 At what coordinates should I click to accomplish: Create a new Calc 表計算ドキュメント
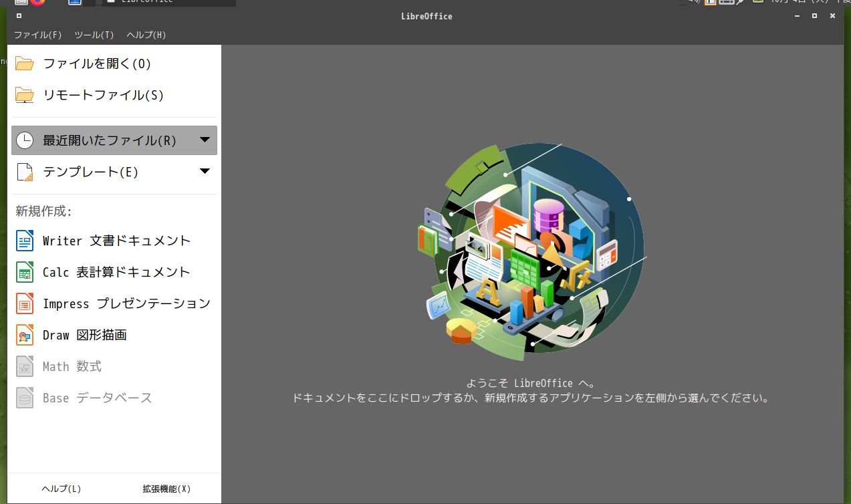point(114,272)
